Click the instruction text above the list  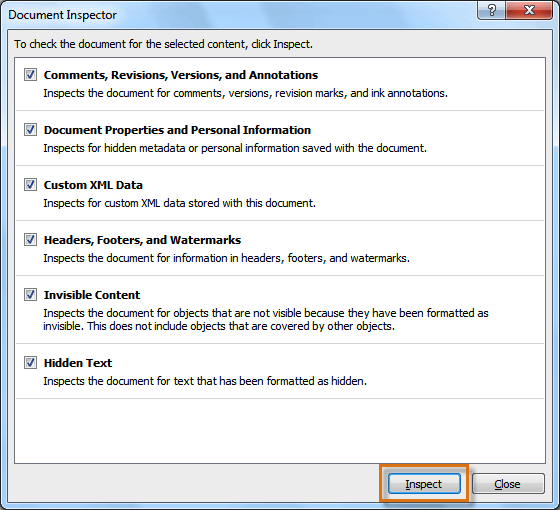click(x=164, y=44)
